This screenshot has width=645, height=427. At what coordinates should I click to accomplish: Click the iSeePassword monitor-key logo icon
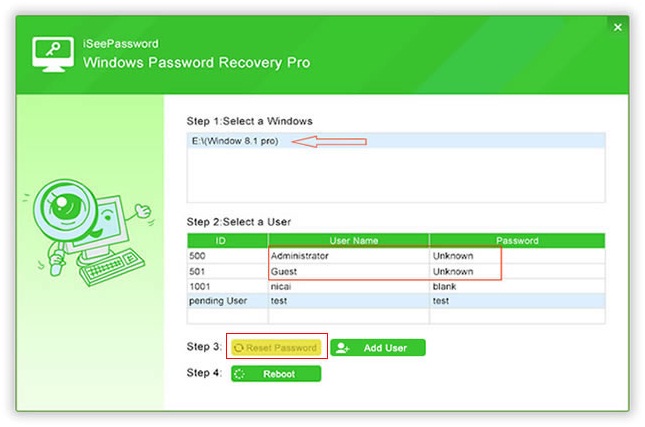pos(53,54)
